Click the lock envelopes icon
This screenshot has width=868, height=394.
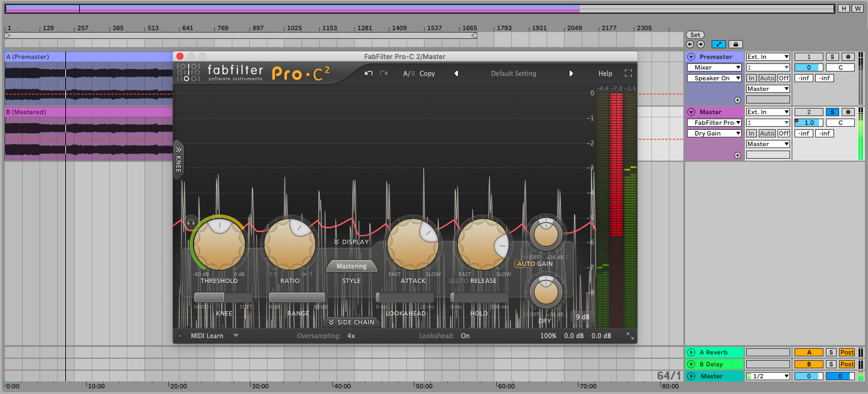tap(734, 45)
